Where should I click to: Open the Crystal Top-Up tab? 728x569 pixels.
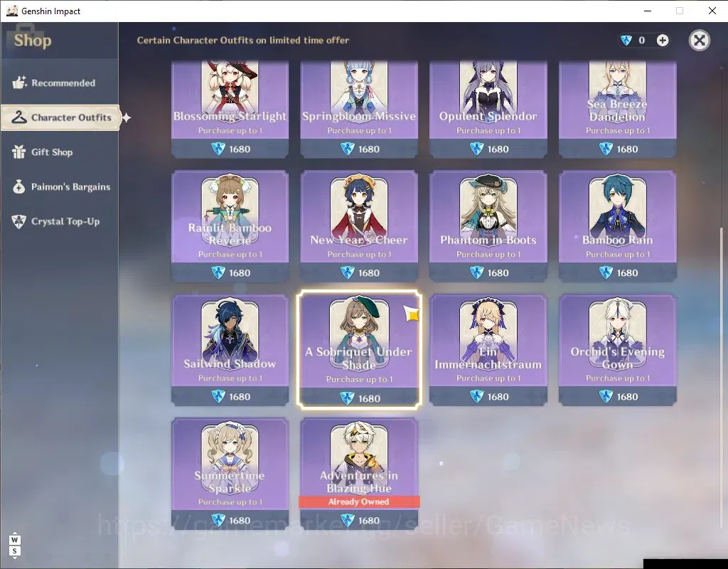[x=60, y=222]
